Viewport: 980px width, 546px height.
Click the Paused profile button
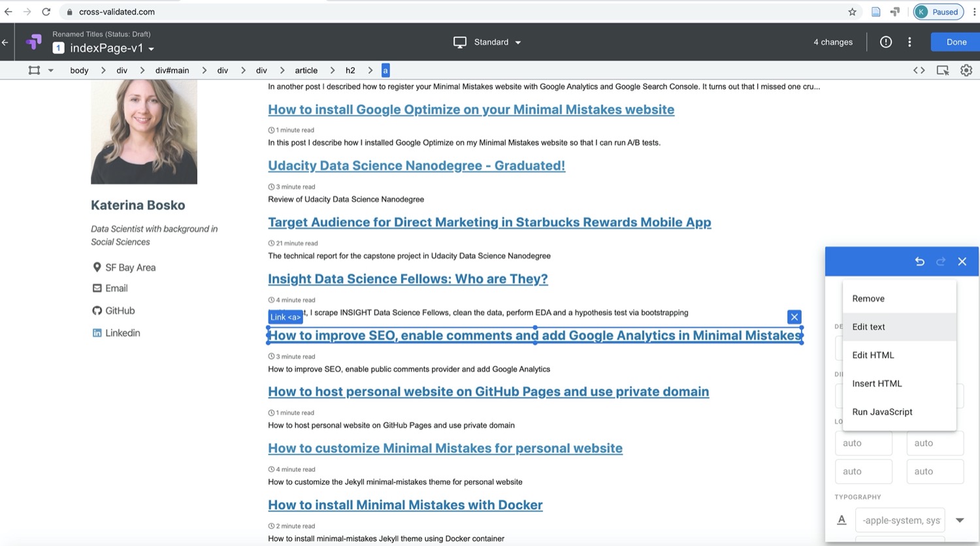click(938, 12)
